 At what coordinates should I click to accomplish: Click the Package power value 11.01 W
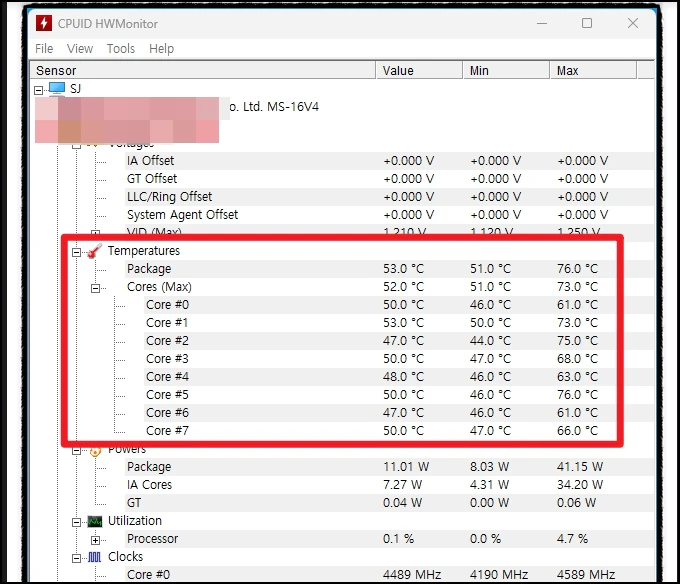[x=406, y=467]
